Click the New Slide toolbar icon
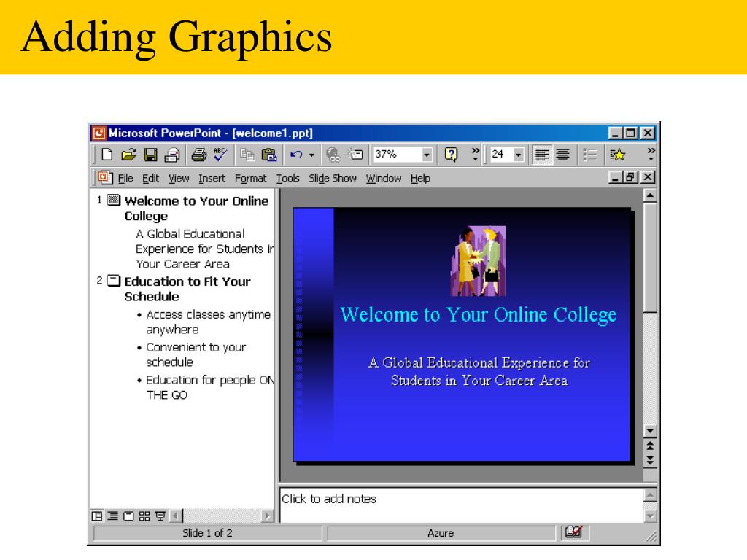 (x=356, y=155)
